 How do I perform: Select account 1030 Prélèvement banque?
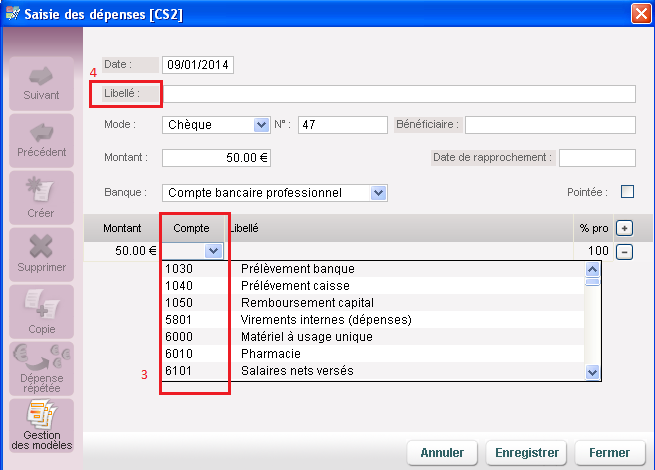tap(373, 269)
